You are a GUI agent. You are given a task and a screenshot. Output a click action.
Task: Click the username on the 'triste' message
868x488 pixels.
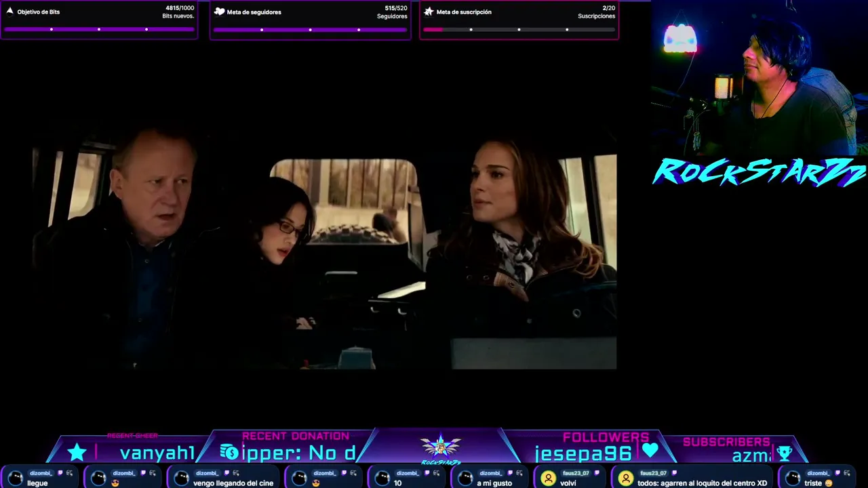pyautogui.click(x=818, y=473)
